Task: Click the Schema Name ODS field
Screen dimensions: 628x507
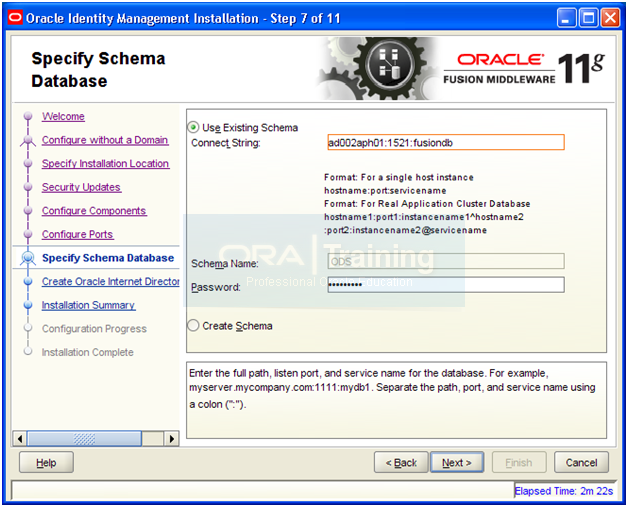Action: (x=446, y=261)
